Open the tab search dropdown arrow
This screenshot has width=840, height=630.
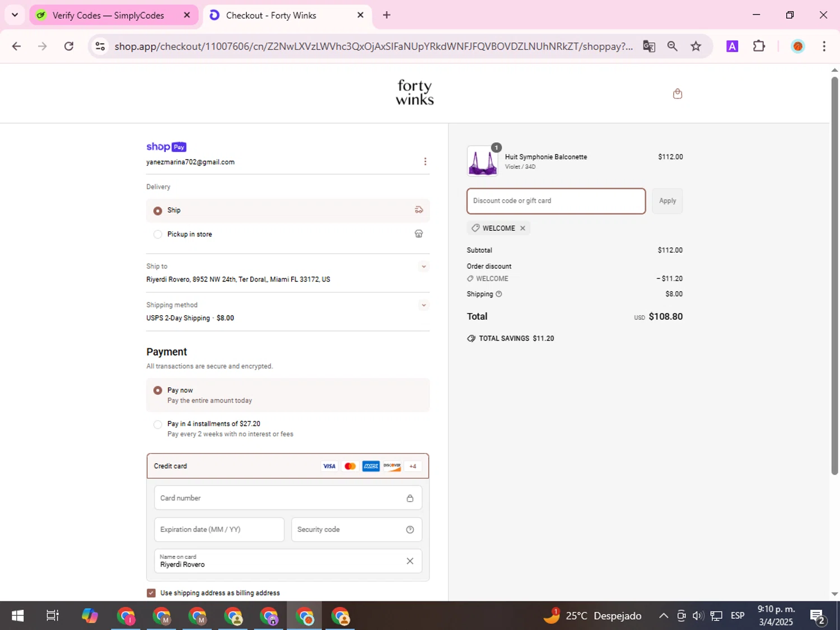(15, 15)
